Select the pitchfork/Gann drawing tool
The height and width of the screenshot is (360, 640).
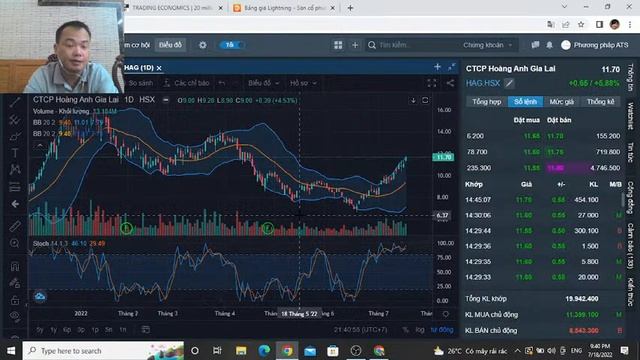click(x=15, y=119)
